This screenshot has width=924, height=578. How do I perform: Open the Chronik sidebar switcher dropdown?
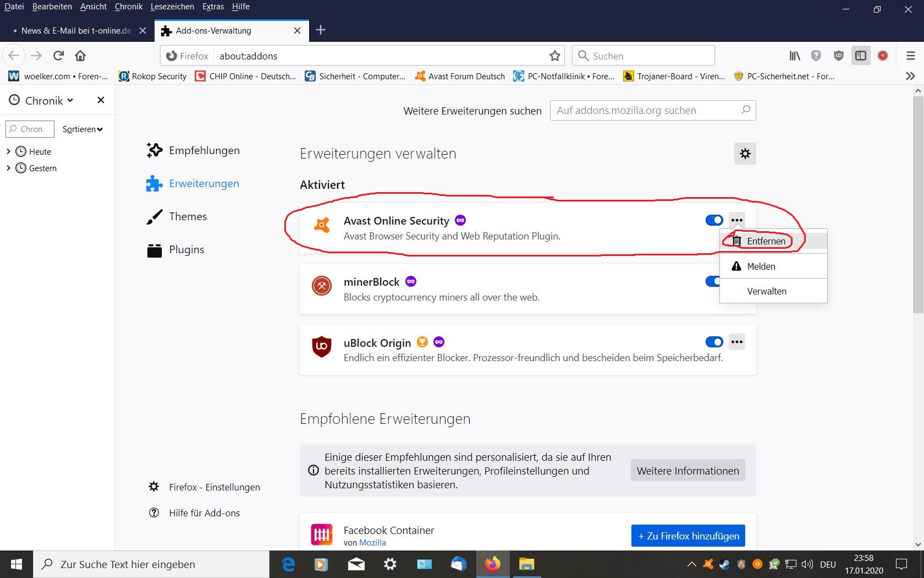[x=41, y=101]
